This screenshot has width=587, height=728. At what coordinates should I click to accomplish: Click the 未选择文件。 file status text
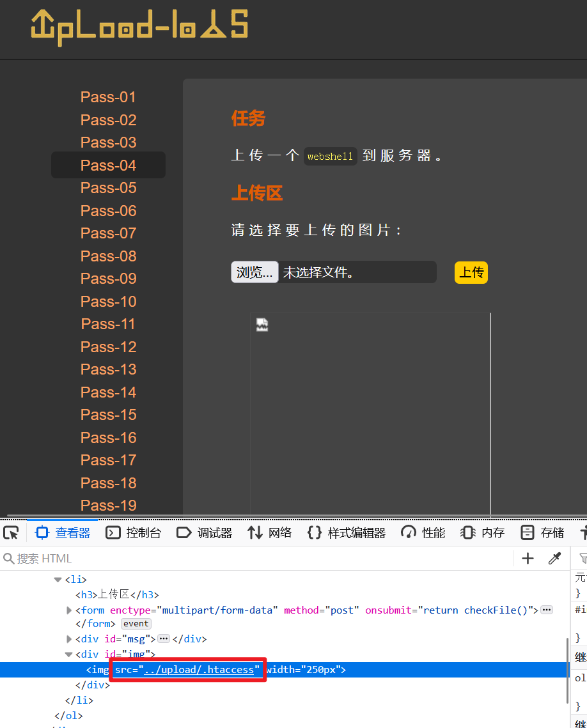pos(318,272)
